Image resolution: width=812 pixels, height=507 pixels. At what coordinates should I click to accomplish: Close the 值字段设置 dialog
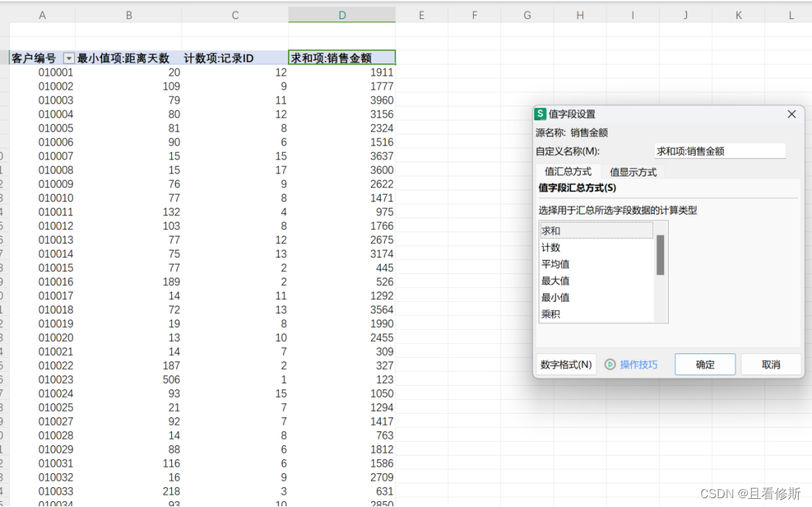[791, 114]
